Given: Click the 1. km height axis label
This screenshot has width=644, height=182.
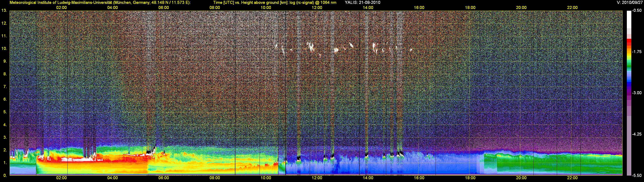Looking at the screenshot, I should pos(5,163).
